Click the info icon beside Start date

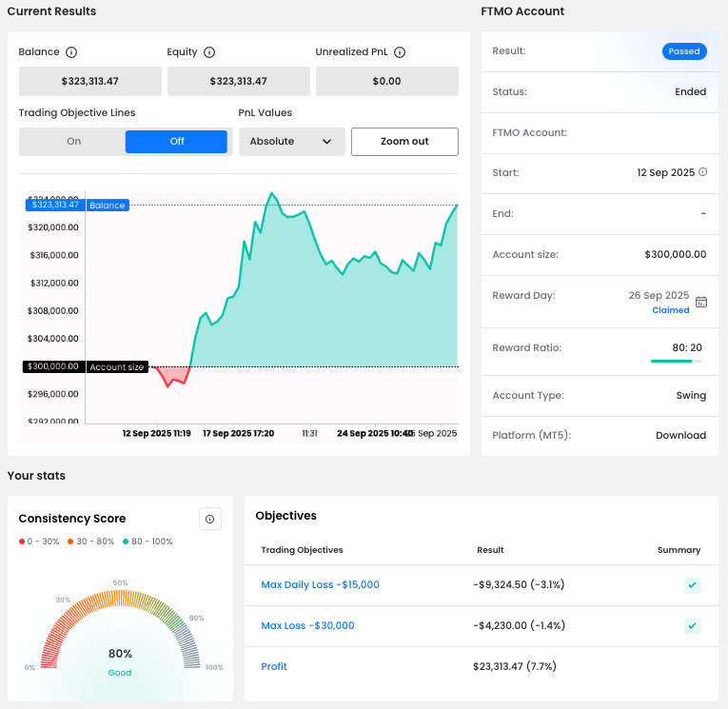pos(703,172)
